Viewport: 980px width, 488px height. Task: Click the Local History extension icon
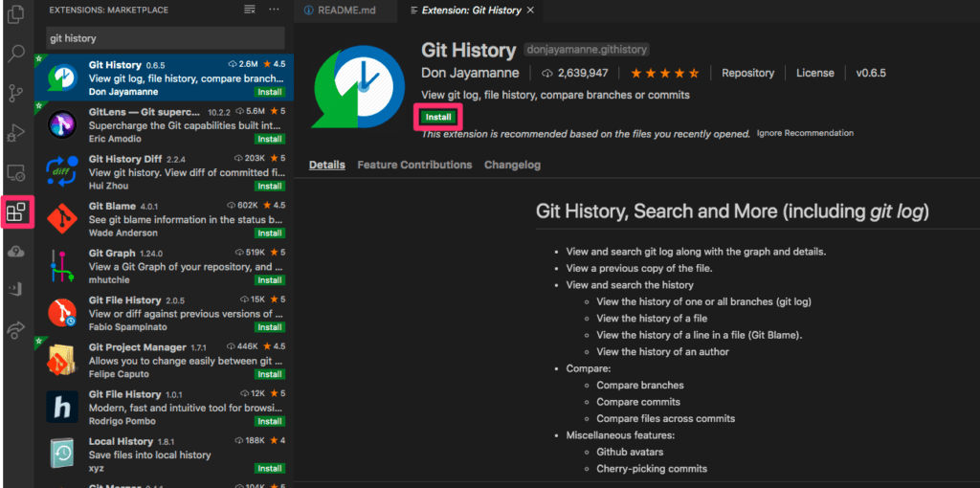pyautogui.click(x=62, y=454)
